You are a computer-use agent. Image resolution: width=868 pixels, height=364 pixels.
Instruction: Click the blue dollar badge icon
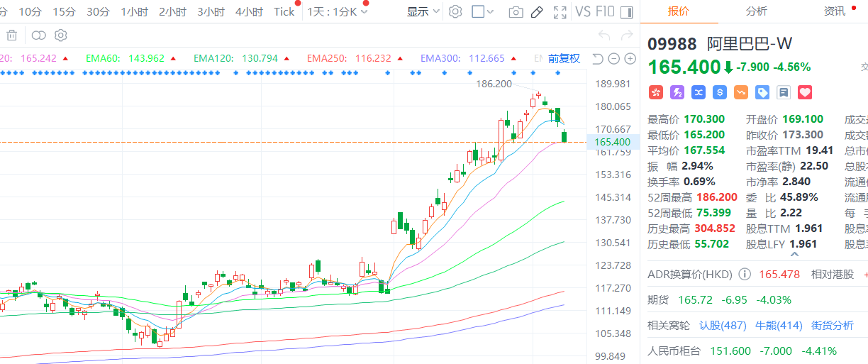coord(720,92)
